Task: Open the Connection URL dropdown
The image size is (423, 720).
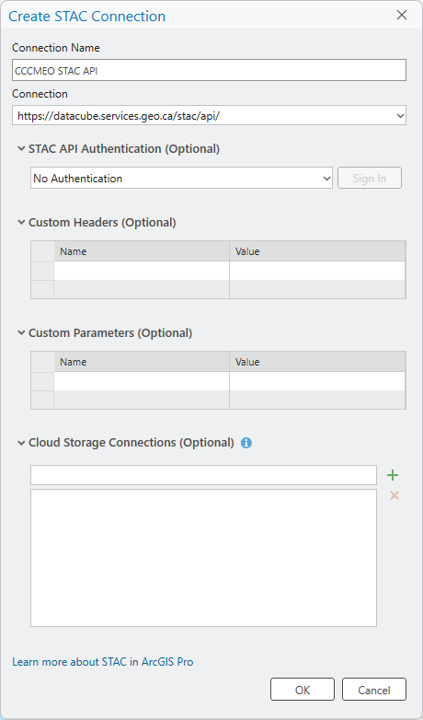Action: [400, 116]
